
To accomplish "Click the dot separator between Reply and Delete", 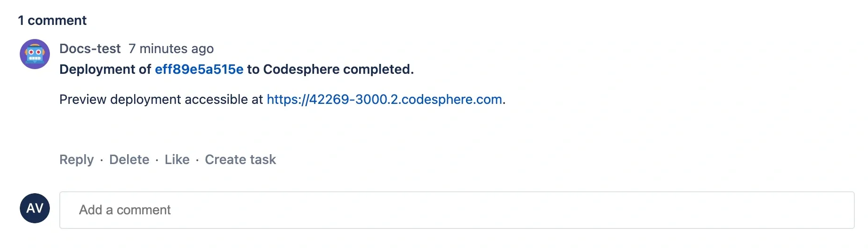I will click(101, 161).
